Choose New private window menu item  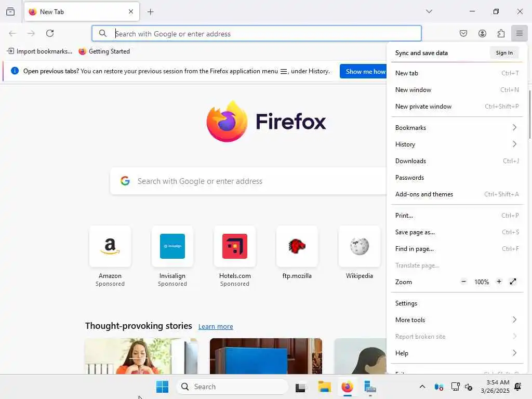457,106
